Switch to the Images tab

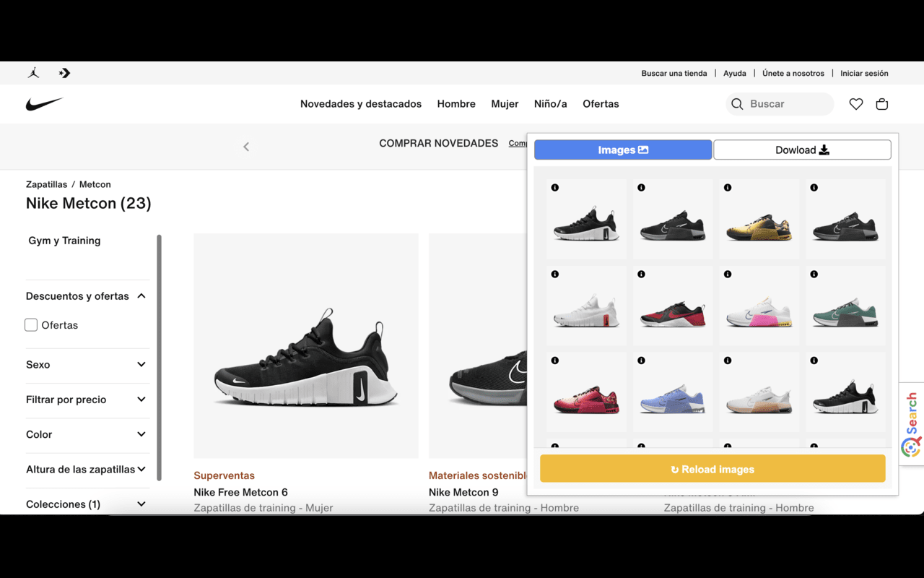pos(622,150)
